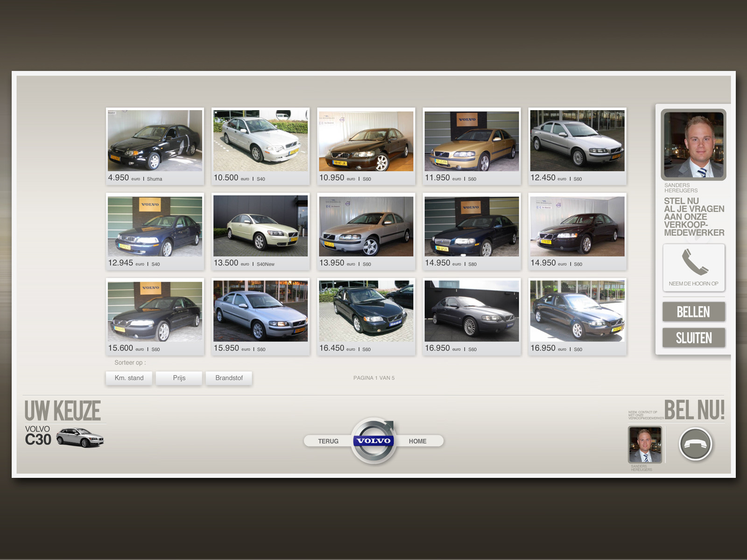Sort listings by Brandstof
The height and width of the screenshot is (560, 747).
tap(229, 378)
